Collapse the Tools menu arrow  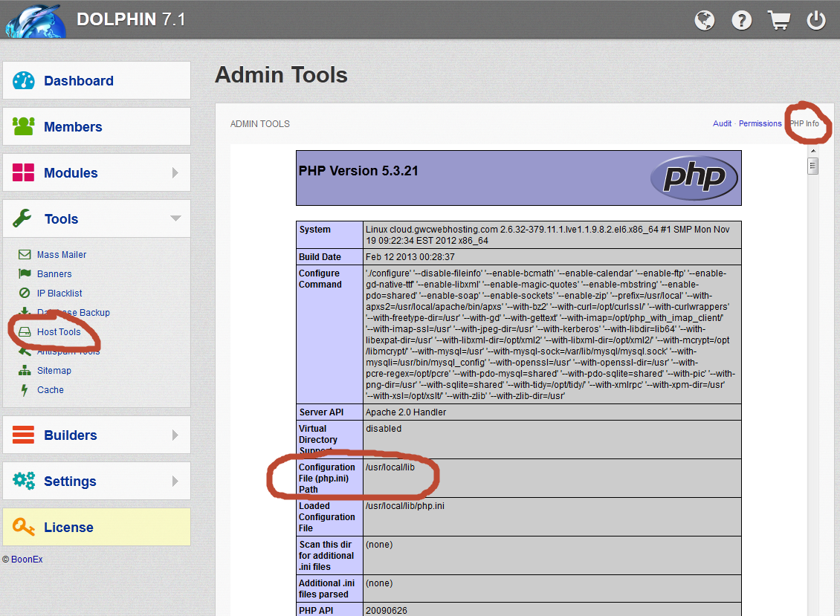pos(175,218)
